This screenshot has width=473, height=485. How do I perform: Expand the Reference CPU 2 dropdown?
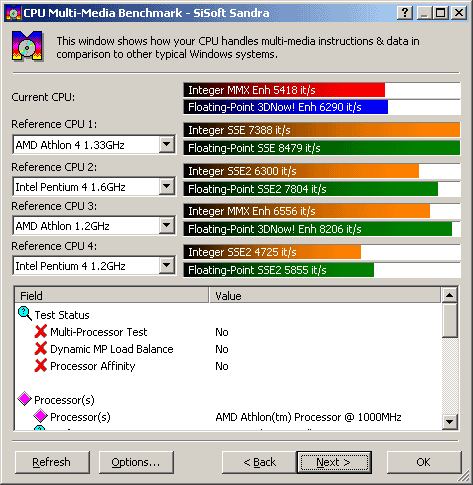[167, 186]
